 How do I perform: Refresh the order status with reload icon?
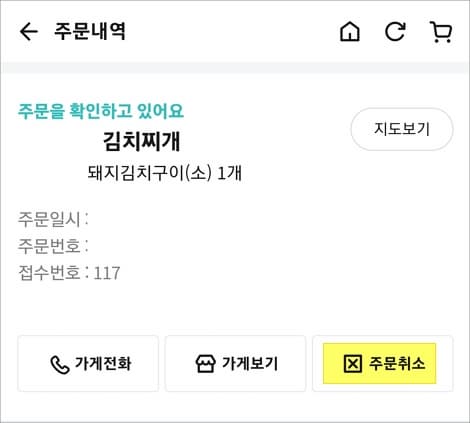tap(395, 32)
